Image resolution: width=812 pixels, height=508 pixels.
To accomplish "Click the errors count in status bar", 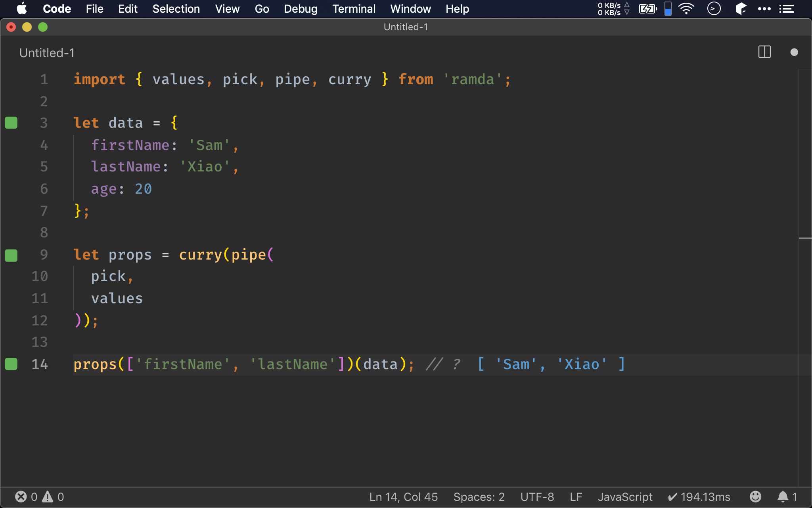I will coord(26,497).
